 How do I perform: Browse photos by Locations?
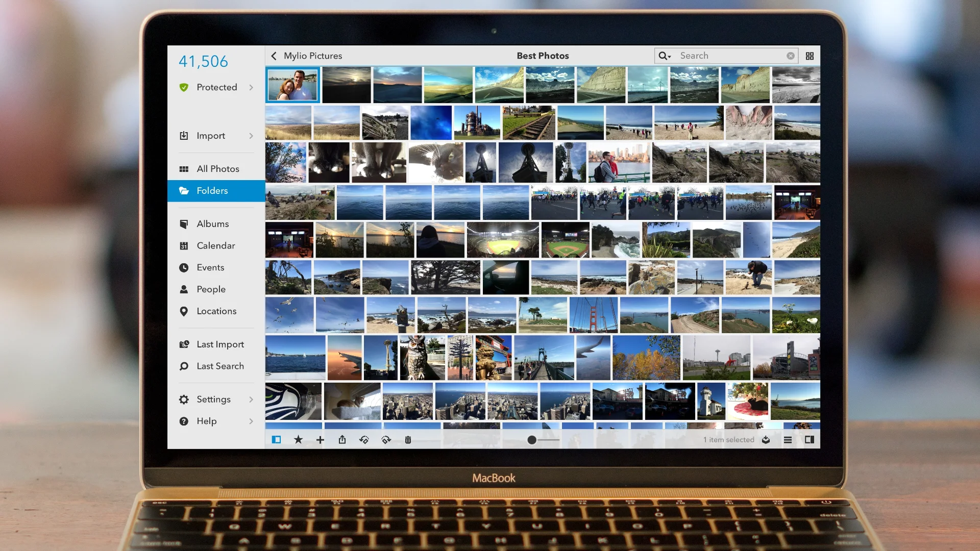[216, 311]
